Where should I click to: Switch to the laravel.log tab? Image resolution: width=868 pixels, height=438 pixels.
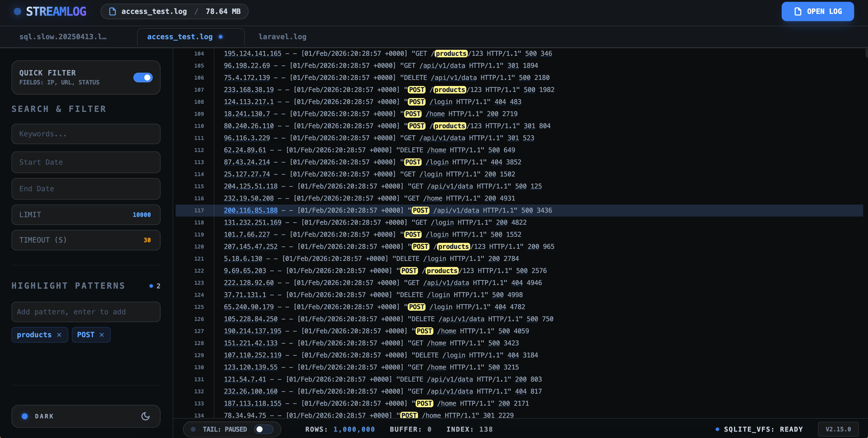coord(282,37)
